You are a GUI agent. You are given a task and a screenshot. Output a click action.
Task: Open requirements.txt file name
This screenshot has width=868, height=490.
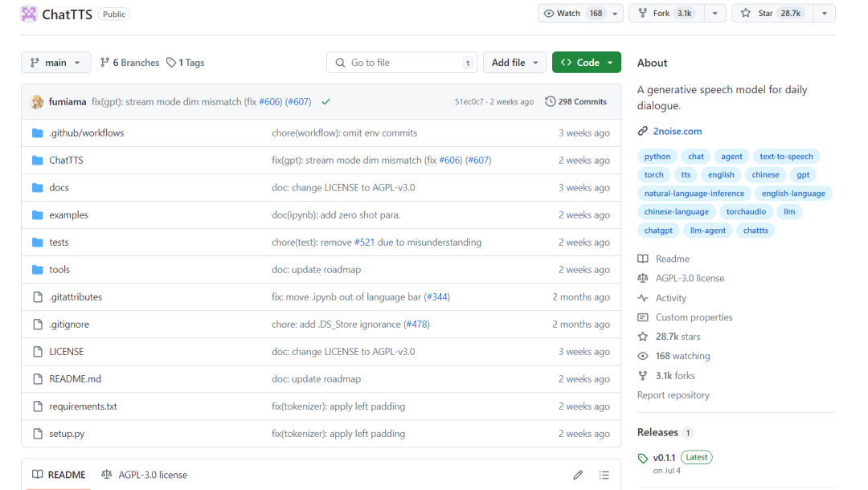pos(83,406)
